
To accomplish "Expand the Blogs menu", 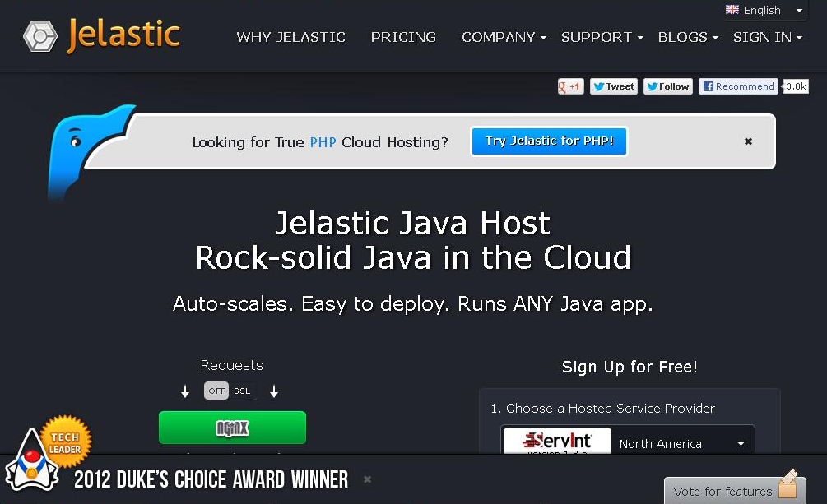I will click(688, 37).
